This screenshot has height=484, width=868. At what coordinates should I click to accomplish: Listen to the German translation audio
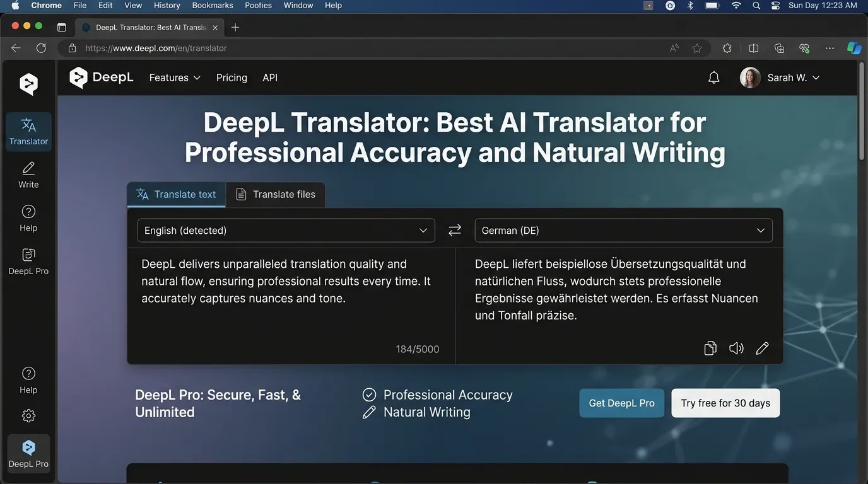coord(736,348)
